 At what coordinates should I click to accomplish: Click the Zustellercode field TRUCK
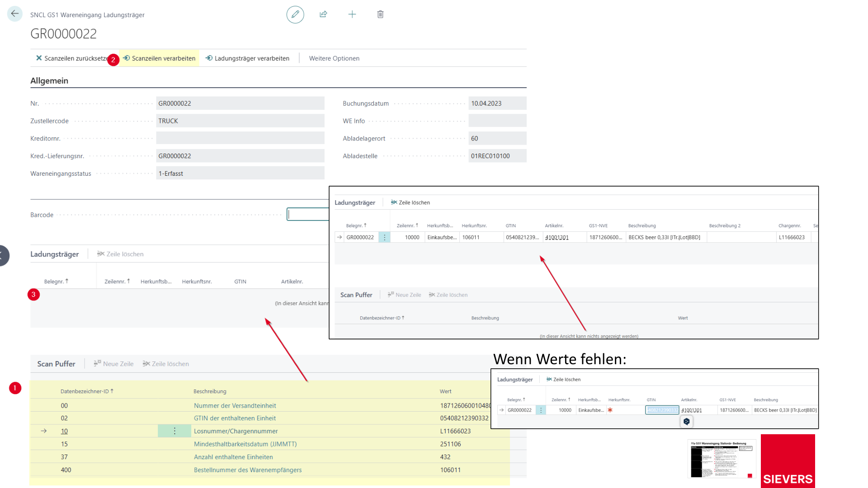240,121
